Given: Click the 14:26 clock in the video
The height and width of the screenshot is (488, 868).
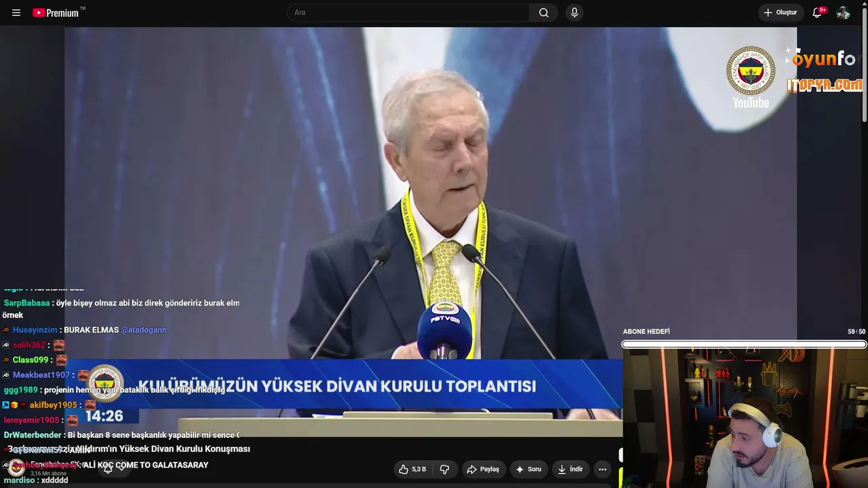Looking at the screenshot, I should [104, 415].
